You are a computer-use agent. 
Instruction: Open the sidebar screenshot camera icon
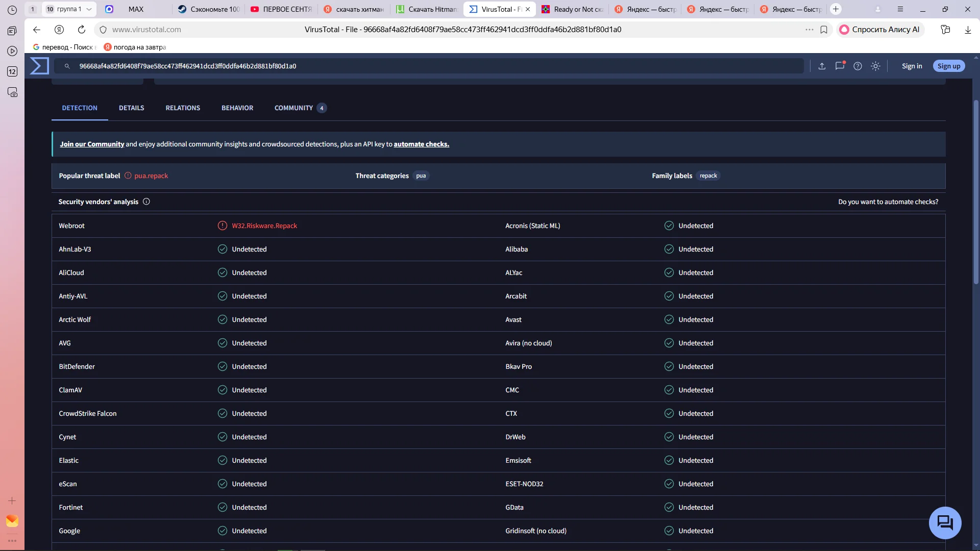(x=12, y=92)
